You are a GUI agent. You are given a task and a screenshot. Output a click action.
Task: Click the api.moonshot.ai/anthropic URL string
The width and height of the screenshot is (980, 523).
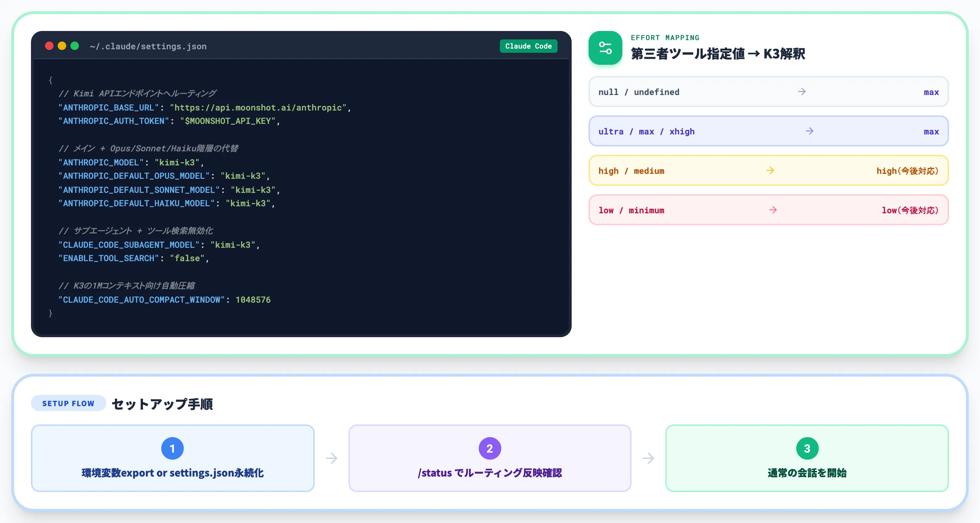tap(258, 108)
